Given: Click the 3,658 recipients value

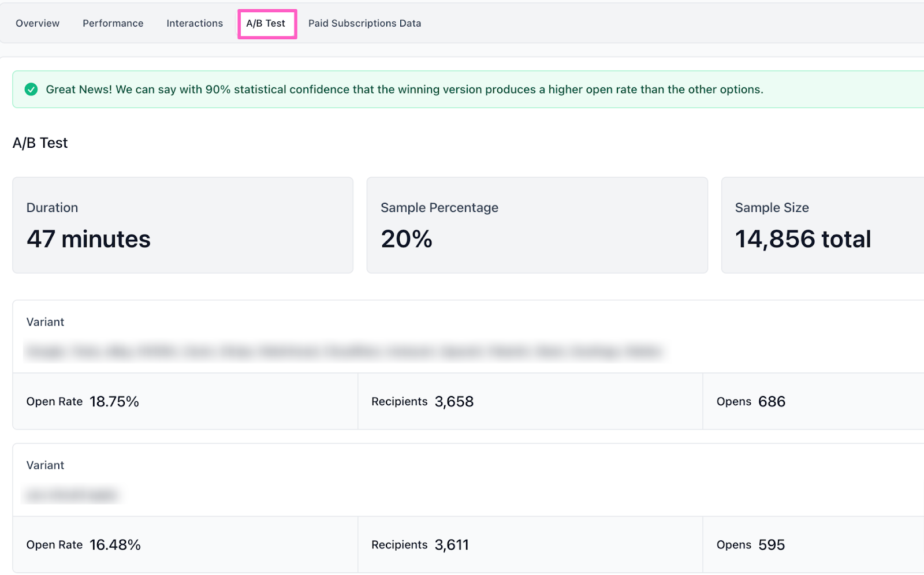Looking at the screenshot, I should tap(454, 402).
